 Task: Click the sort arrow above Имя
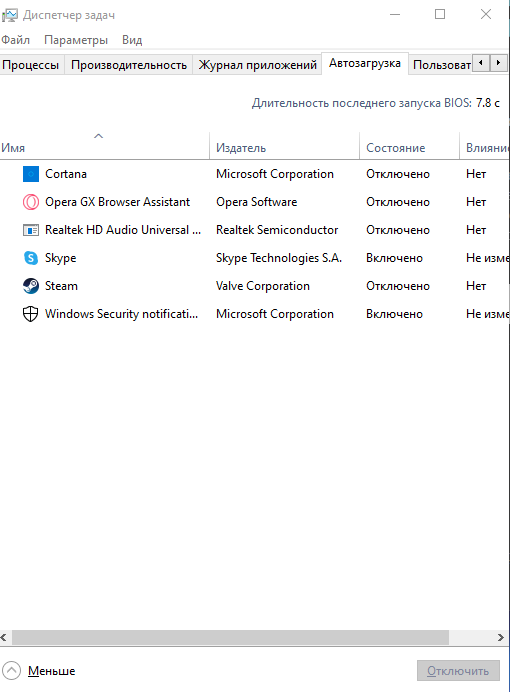[98, 136]
